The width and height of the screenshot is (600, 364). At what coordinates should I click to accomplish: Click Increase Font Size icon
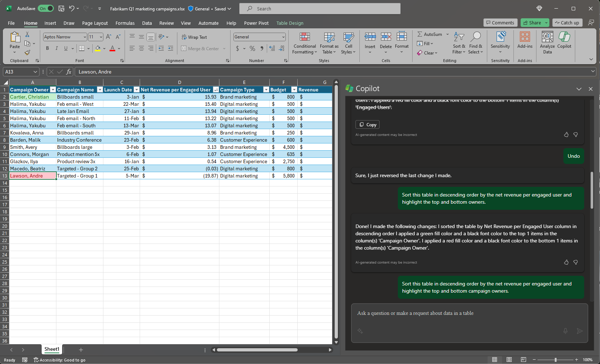(108, 37)
